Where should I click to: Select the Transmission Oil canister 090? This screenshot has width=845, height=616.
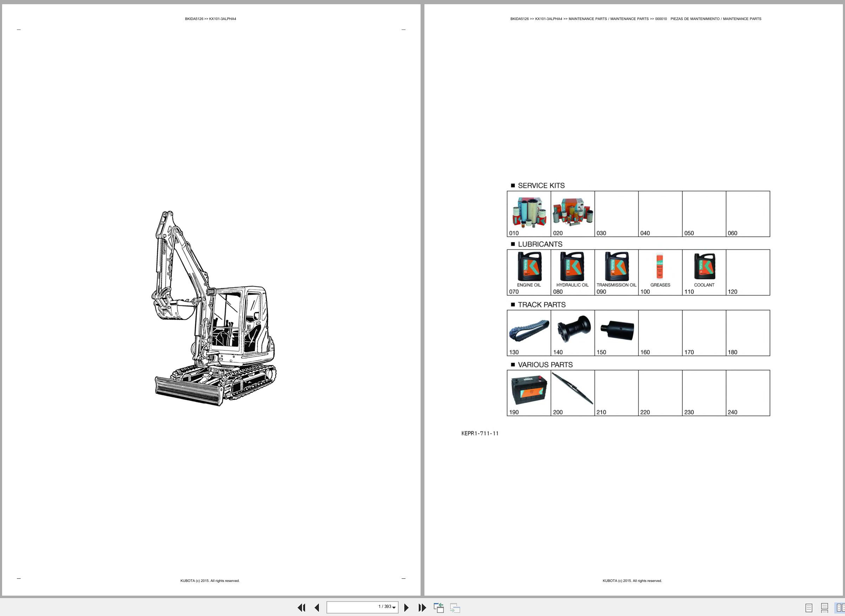coord(616,266)
